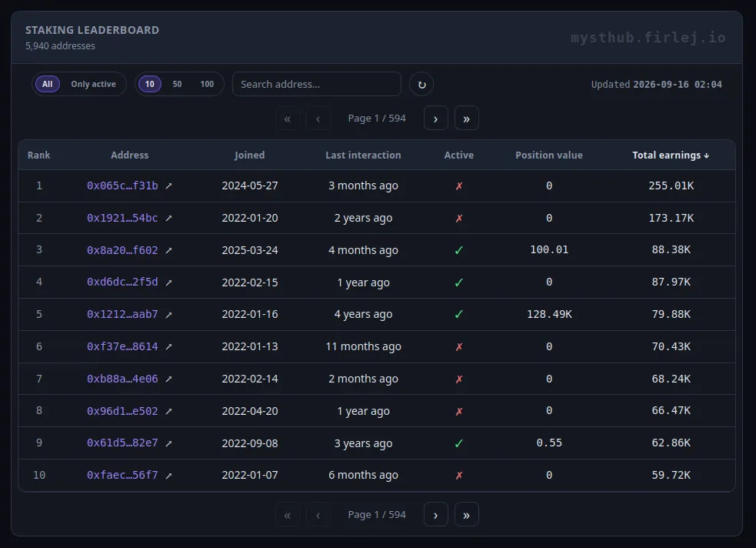756x548 pixels.
Task: Open external link icon for 0x1921…54bc
Action: point(168,218)
